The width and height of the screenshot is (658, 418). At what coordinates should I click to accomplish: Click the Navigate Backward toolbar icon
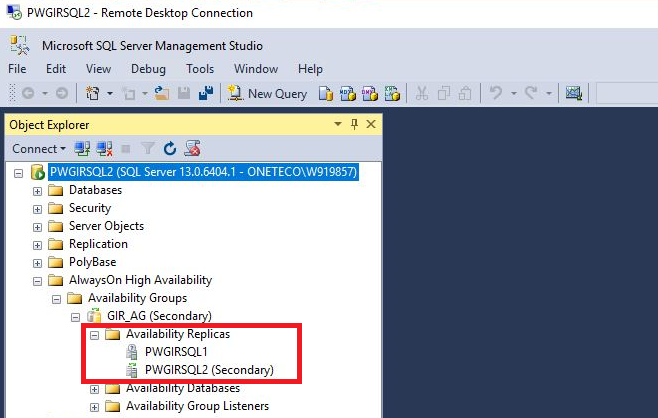28,93
